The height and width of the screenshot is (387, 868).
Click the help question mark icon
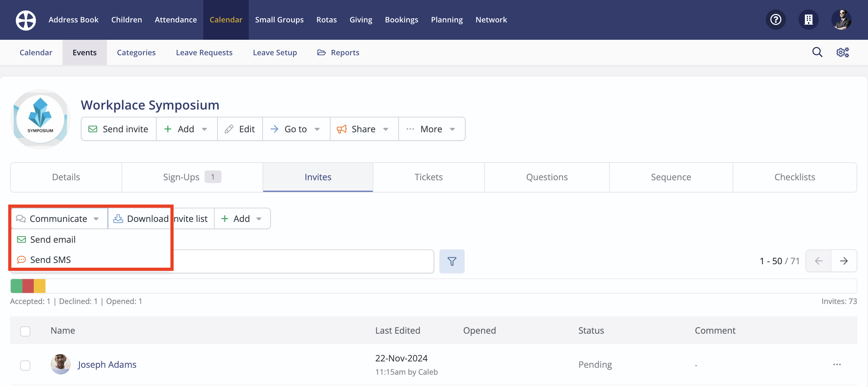click(775, 20)
